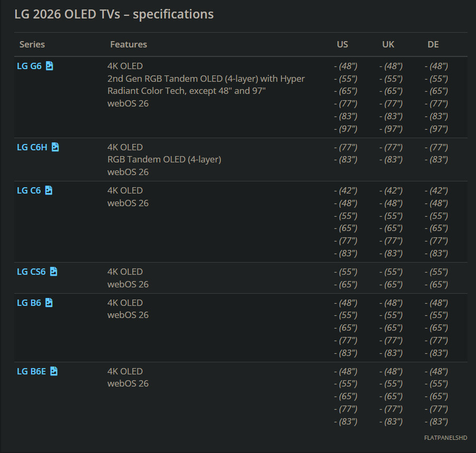Click 'webOS 26' in the LG B6E row
Viewport: 476px width, 453px height.
point(128,383)
